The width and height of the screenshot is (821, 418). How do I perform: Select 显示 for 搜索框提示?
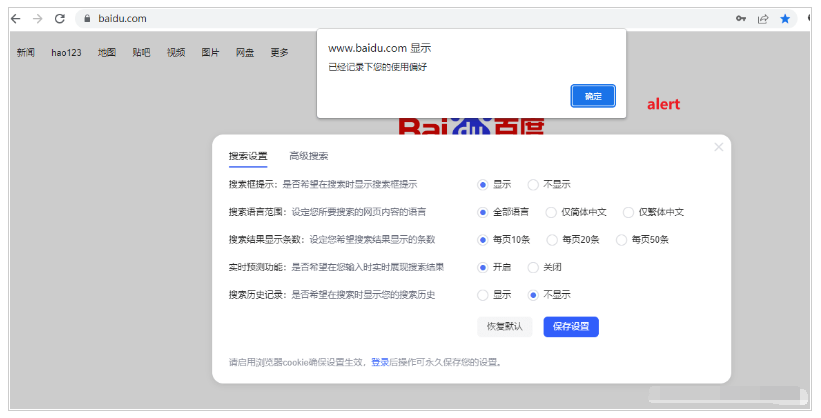pos(483,184)
